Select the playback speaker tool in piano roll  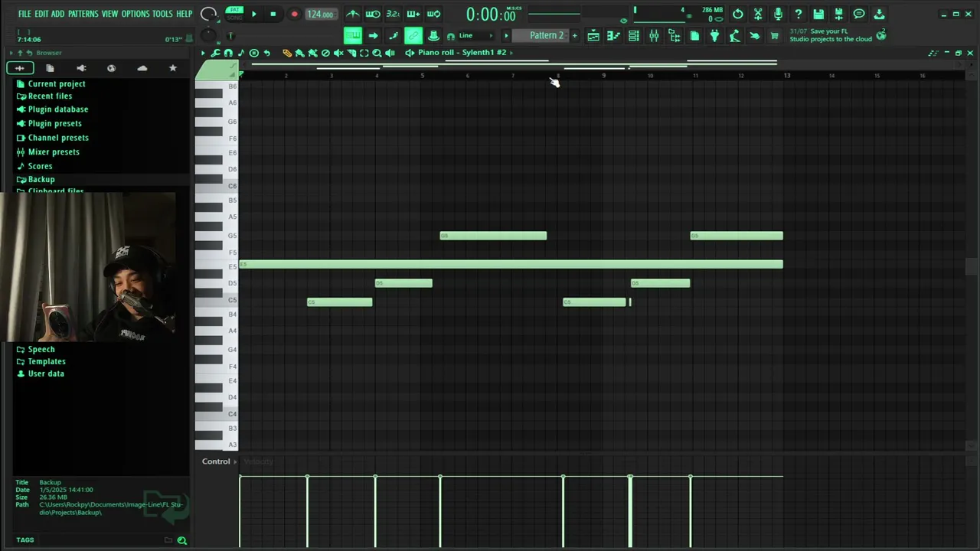click(x=390, y=53)
